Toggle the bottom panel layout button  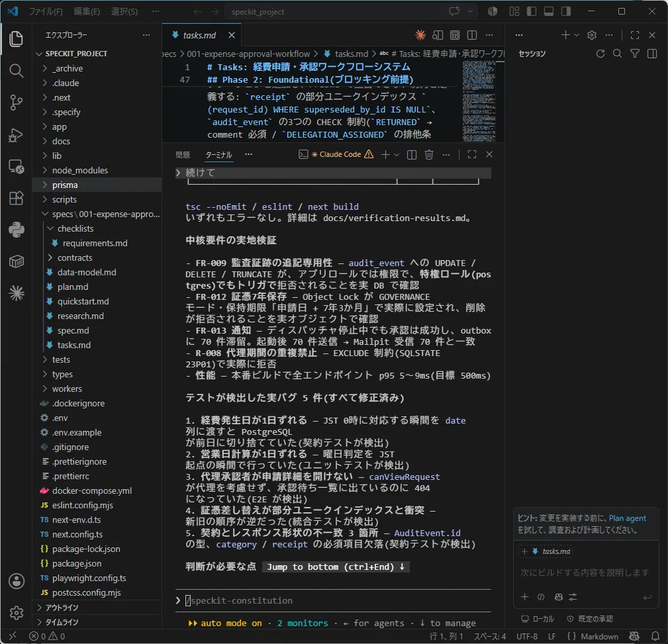[549, 11]
